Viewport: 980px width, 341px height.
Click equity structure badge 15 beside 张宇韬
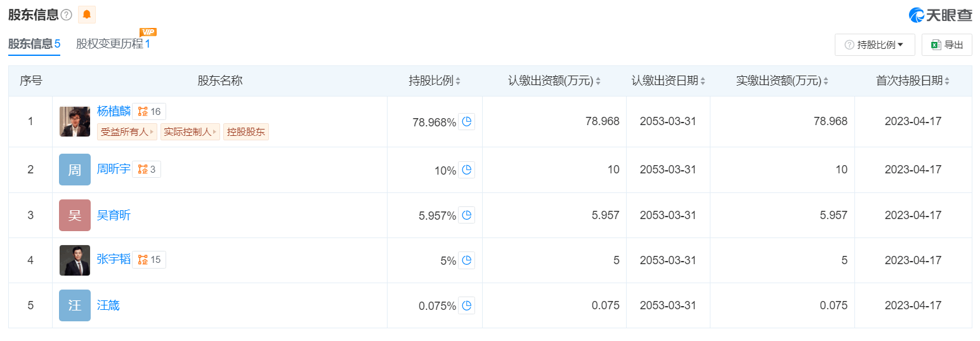click(150, 259)
